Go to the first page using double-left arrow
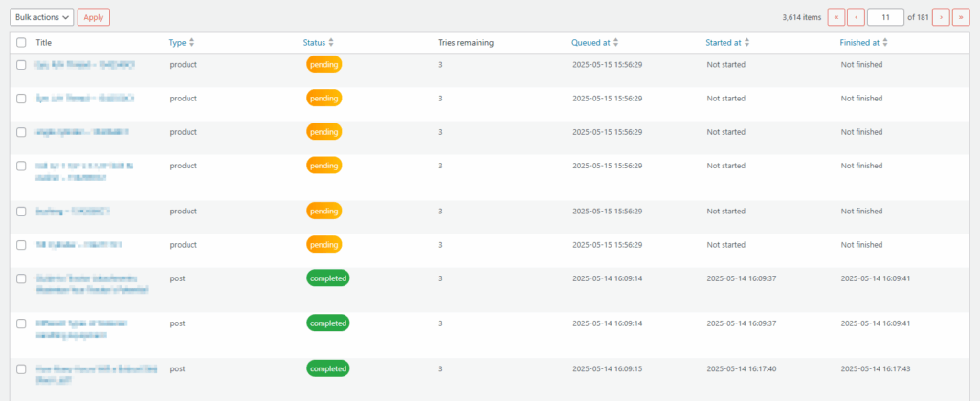Image resolution: width=980 pixels, height=401 pixels. coord(836,17)
